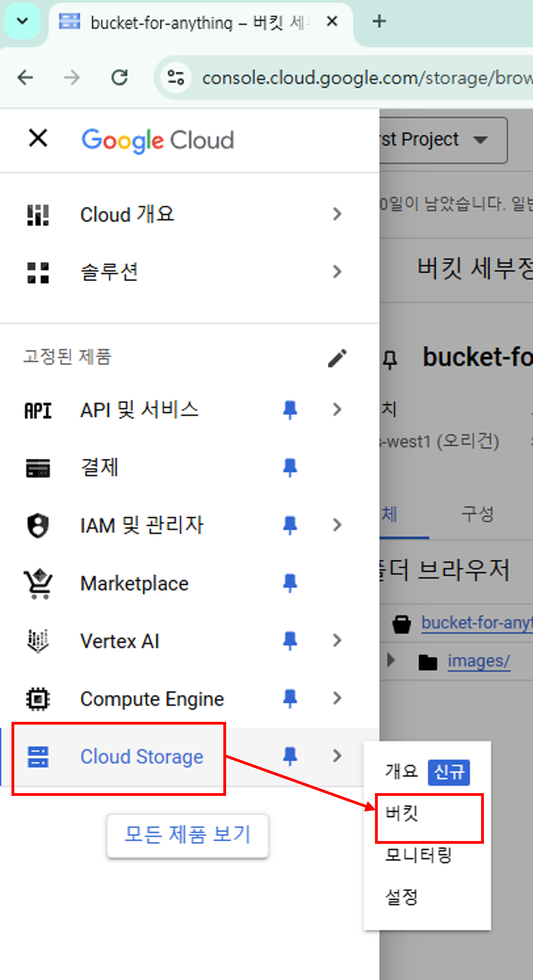533x980 pixels.
Task: Go back in browser history
Action: (x=25, y=77)
